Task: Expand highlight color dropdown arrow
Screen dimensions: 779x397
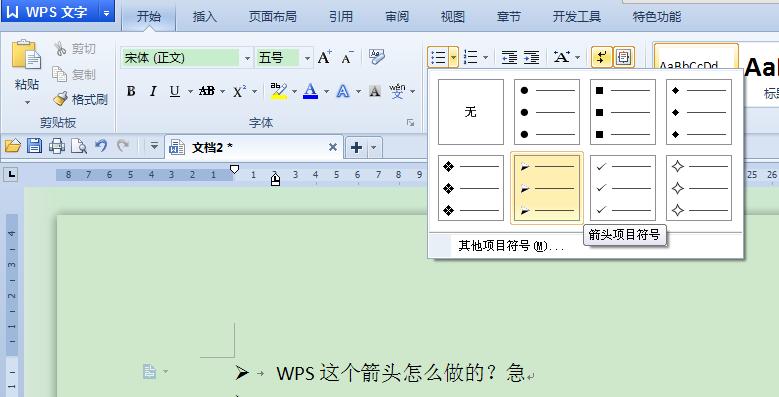Action: (x=294, y=91)
